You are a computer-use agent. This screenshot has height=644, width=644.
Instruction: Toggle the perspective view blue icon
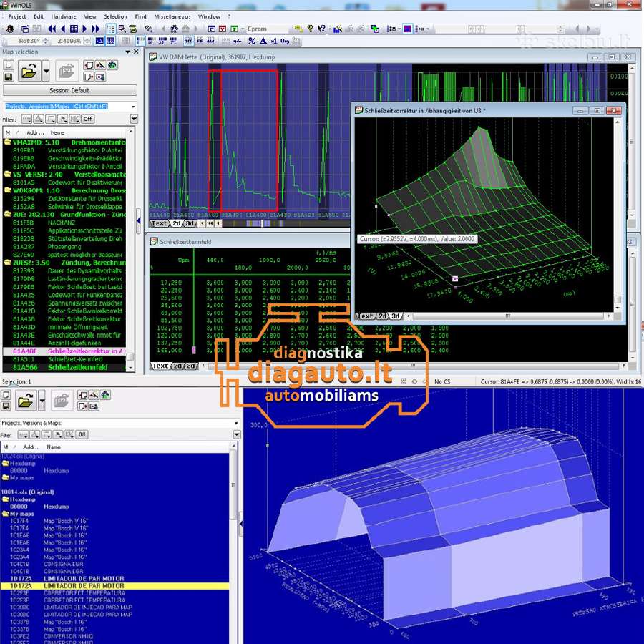coord(99,41)
